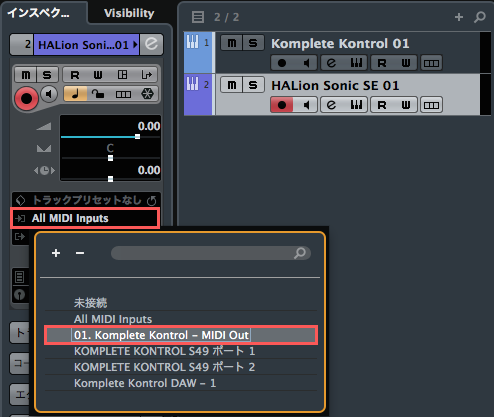Solo the Komplete Kontrol 01 track
The height and width of the screenshot is (417, 494).
tap(253, 43)
